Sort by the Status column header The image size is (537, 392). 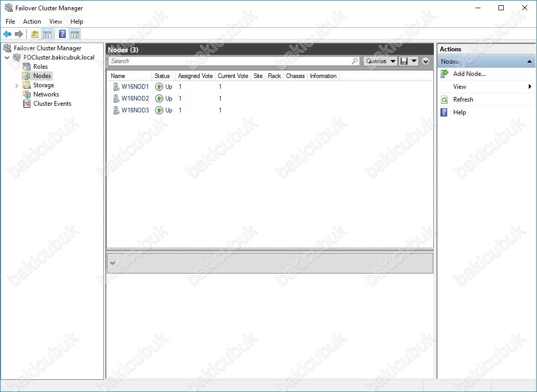coord(164,76)
